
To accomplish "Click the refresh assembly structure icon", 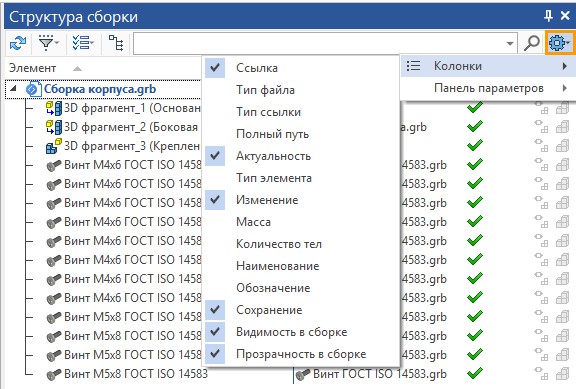I will (18, 43).
